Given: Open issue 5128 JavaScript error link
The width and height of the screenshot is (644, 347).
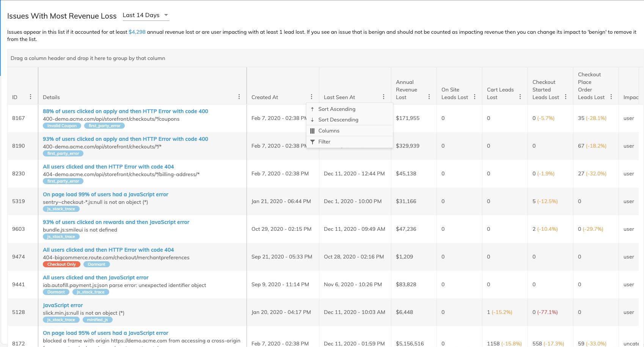Looking at the screenshot, I should coord(63,305).
